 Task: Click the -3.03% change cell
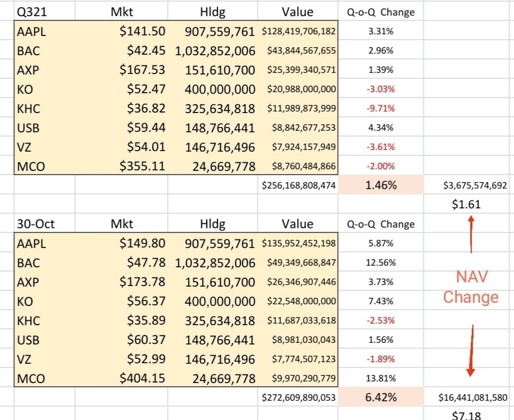coord(381,89)
